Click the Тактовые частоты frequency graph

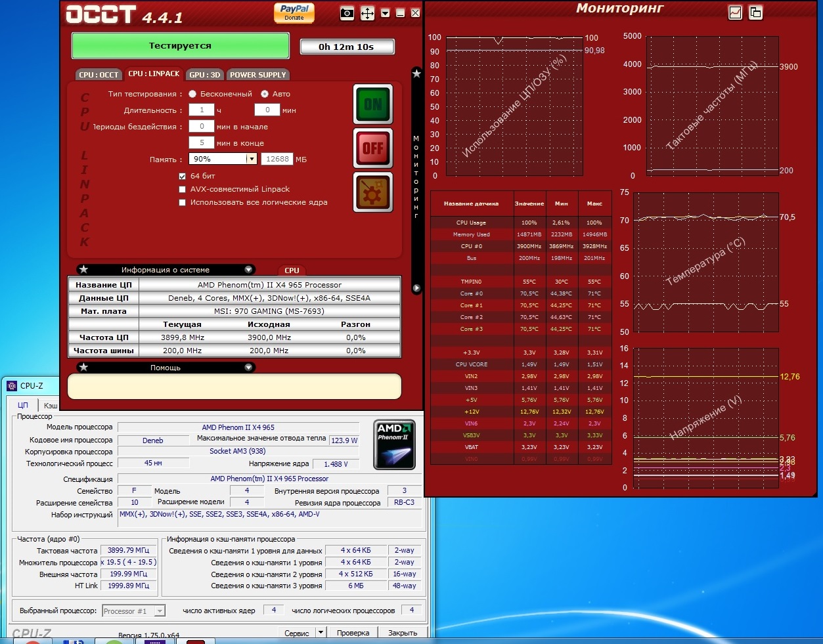click(x=712, y=106)
